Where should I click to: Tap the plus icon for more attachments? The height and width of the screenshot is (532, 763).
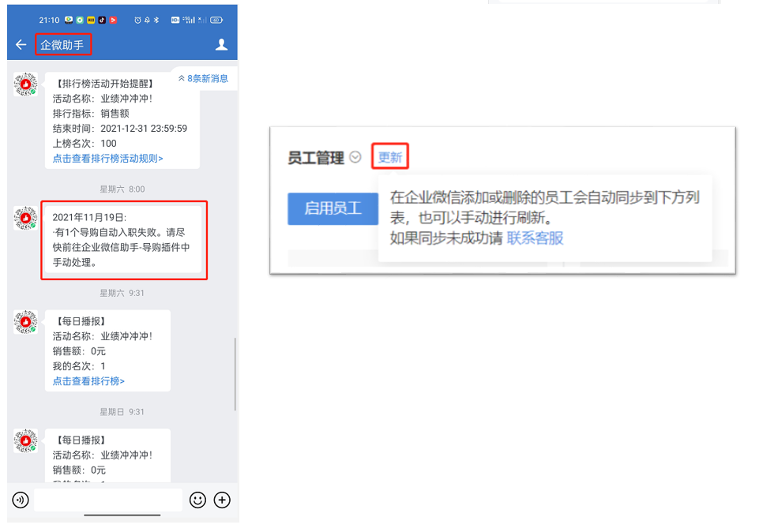coord(222,500)
